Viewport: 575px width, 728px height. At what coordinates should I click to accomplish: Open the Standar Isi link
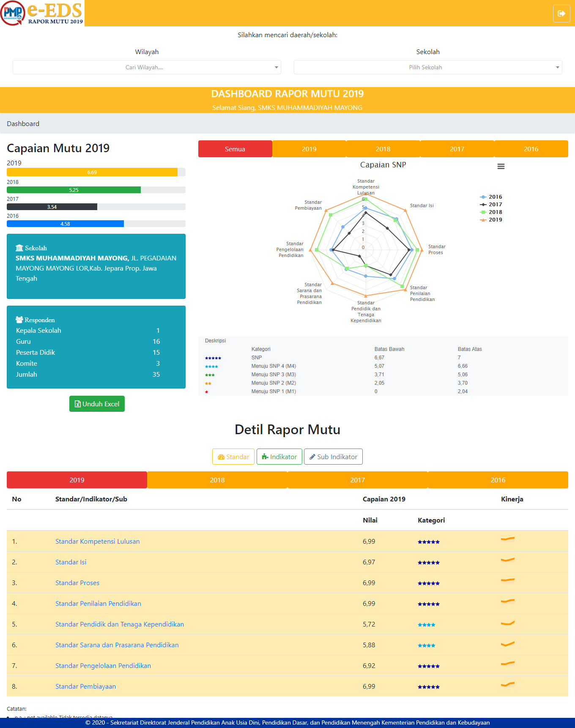(x=71, y=562)
